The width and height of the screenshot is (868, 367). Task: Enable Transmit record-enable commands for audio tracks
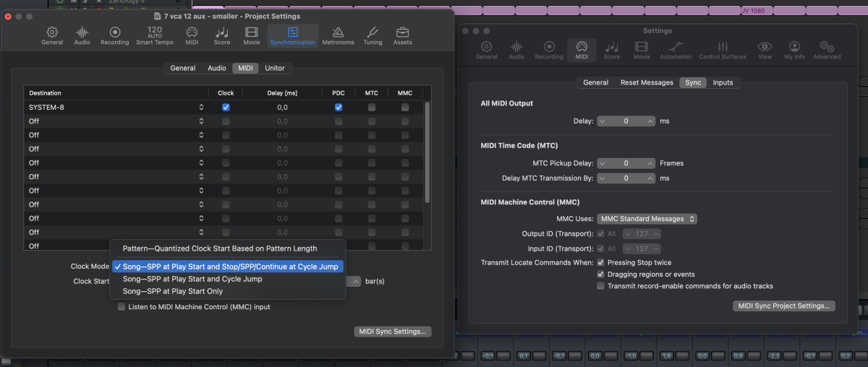tap(600, 286)
